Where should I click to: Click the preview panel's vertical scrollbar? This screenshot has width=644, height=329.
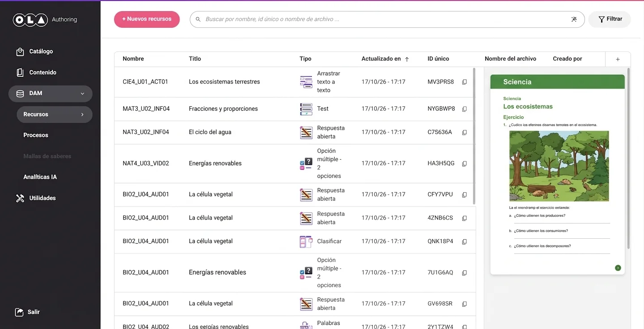pyautogui.click(x=628, y=158)
